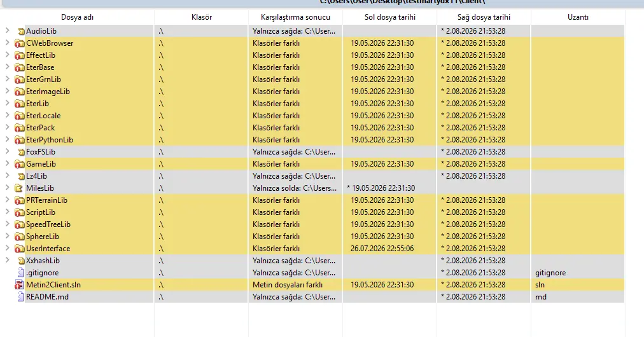The width and height of the screenshot is (644, 337).
Task: Click 'Klasörler farklı' result for PRTerrainLib
Action: [276, 200]
